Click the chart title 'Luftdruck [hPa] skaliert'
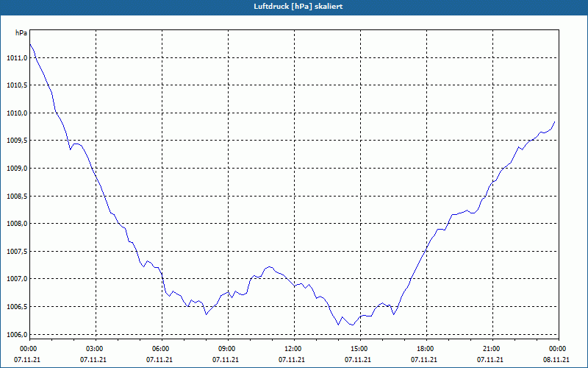Screen dimensions: 588x368 (x=298, y=7)
